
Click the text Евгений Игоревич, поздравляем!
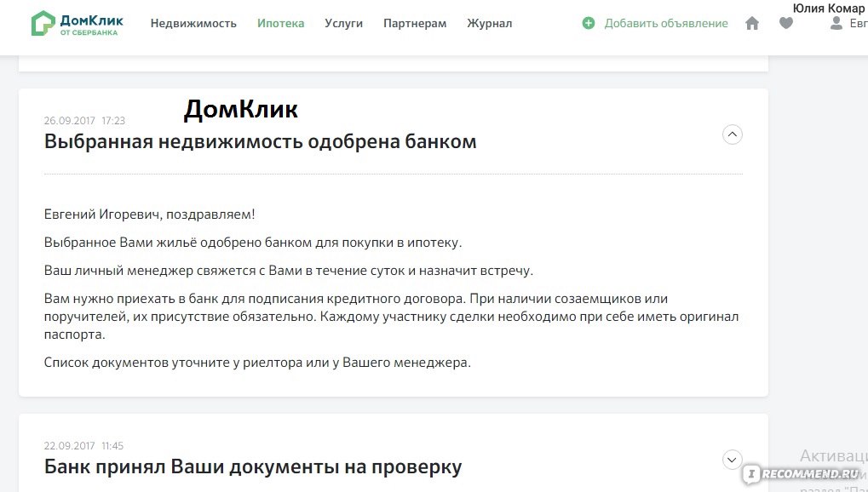[x=149, y=215]
